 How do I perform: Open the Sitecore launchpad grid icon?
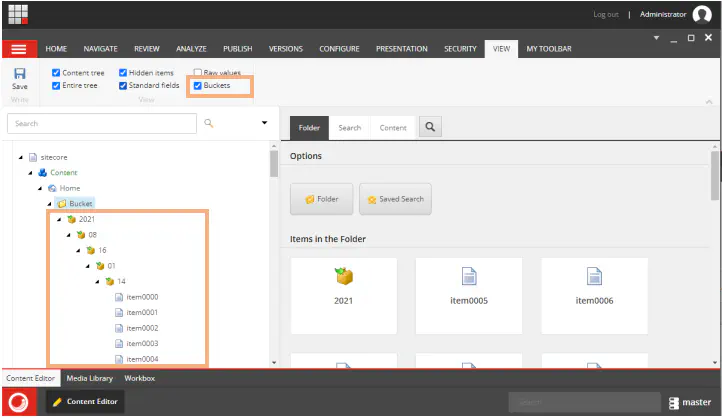pyautogui.click(x=18, y=14)
